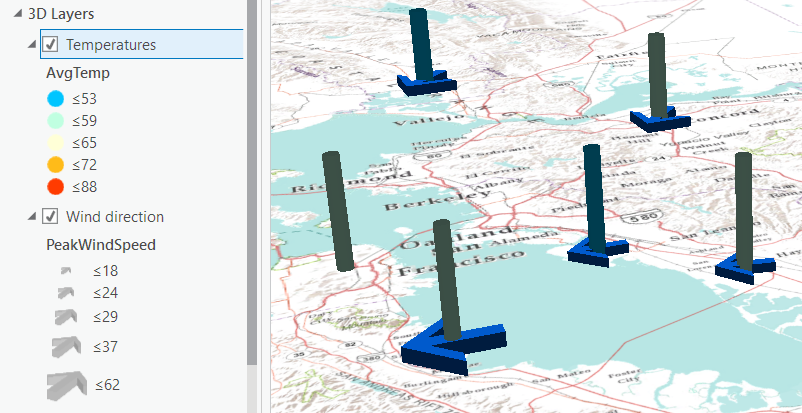Click the ≤18 wind speed label
802x413 pixels.
[x=105, y=271]
